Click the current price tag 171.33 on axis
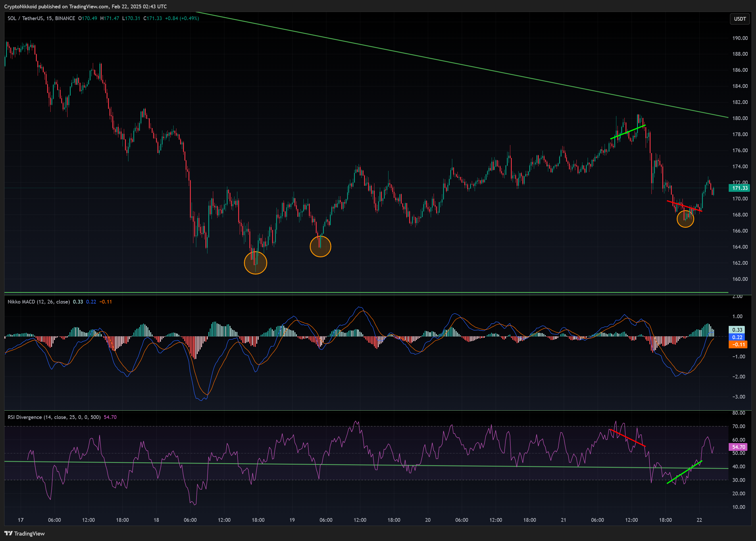The image size is (756, 541). [x=739, y=188]
